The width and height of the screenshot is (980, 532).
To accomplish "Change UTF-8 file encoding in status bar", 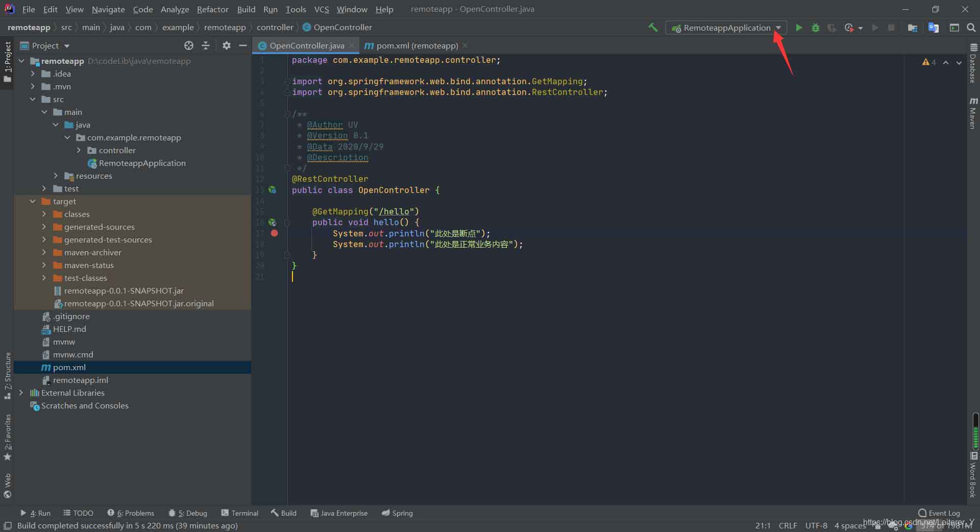I will click(816, 525).
